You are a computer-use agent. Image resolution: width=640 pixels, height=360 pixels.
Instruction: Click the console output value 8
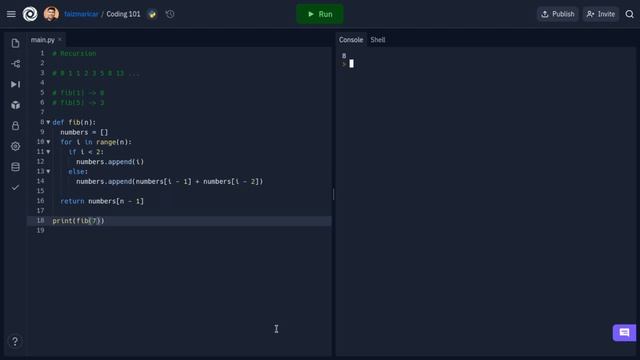coord(344,56)
